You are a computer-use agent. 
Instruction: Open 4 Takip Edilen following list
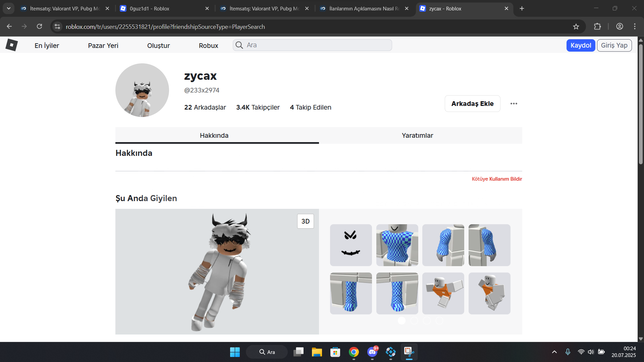(x=311, y=107)
